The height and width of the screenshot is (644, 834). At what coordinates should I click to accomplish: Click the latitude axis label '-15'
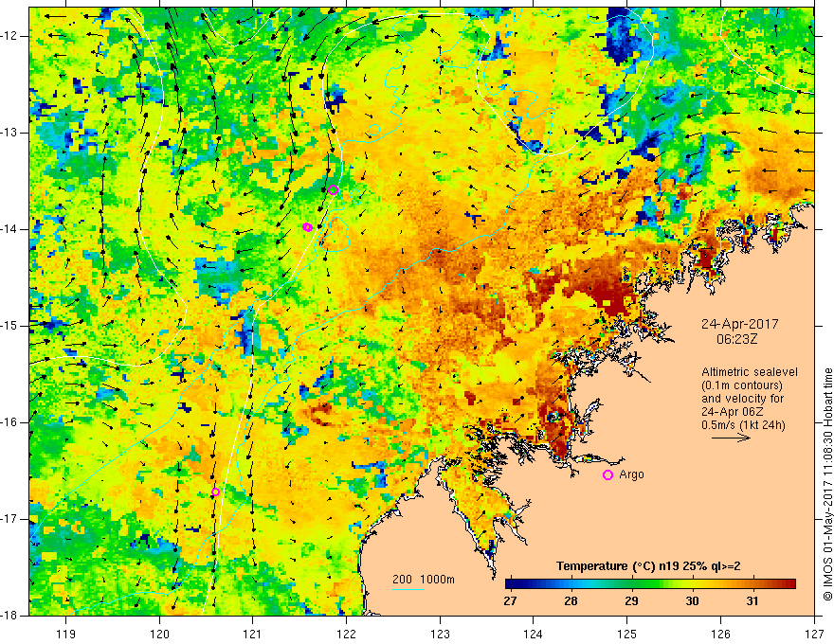(x=9, y=326)
